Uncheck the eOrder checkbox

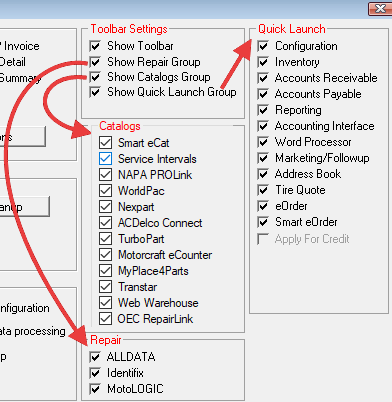263,206
